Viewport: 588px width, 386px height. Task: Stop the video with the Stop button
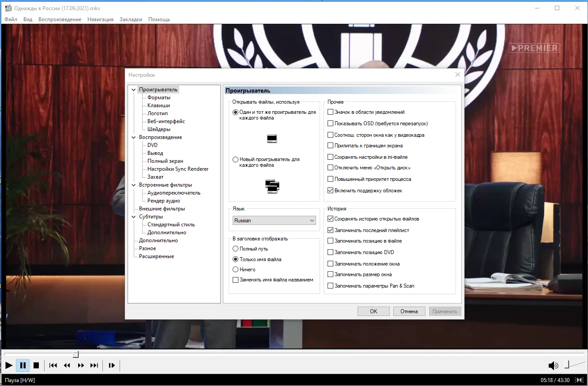point(37,365)
